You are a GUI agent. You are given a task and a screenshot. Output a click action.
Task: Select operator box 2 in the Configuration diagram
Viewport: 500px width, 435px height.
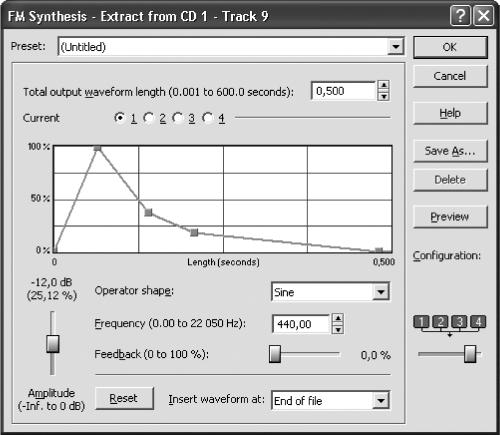(x=440, y=322)
